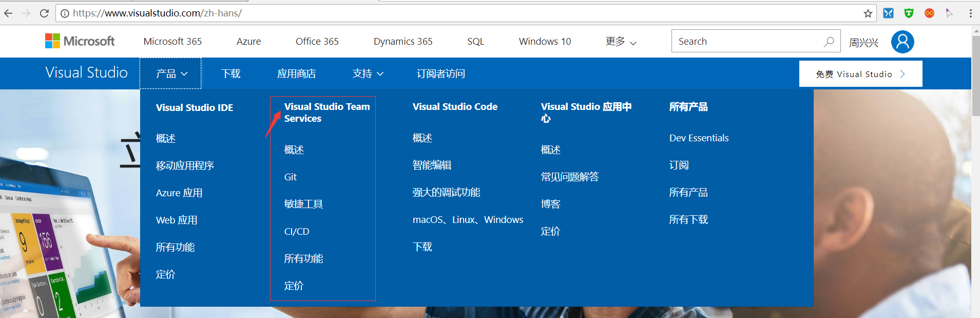
Task: Bookmark page with the star icon
Action: point(868,13)
